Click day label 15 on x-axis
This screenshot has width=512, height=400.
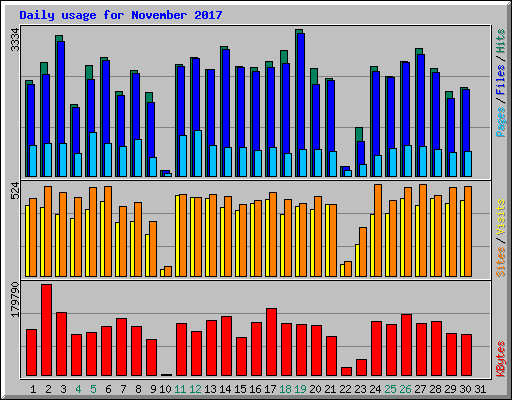[x=240, y=389]
